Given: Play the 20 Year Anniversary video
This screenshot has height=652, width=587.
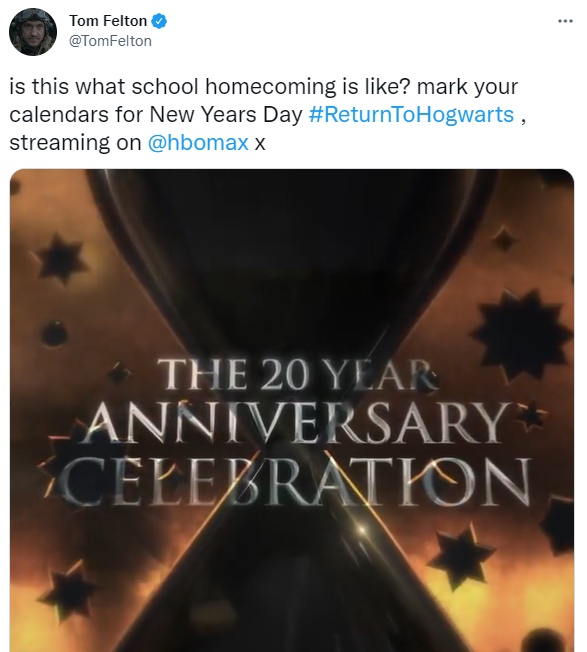Looking at the screenshot, I should 292,410.
